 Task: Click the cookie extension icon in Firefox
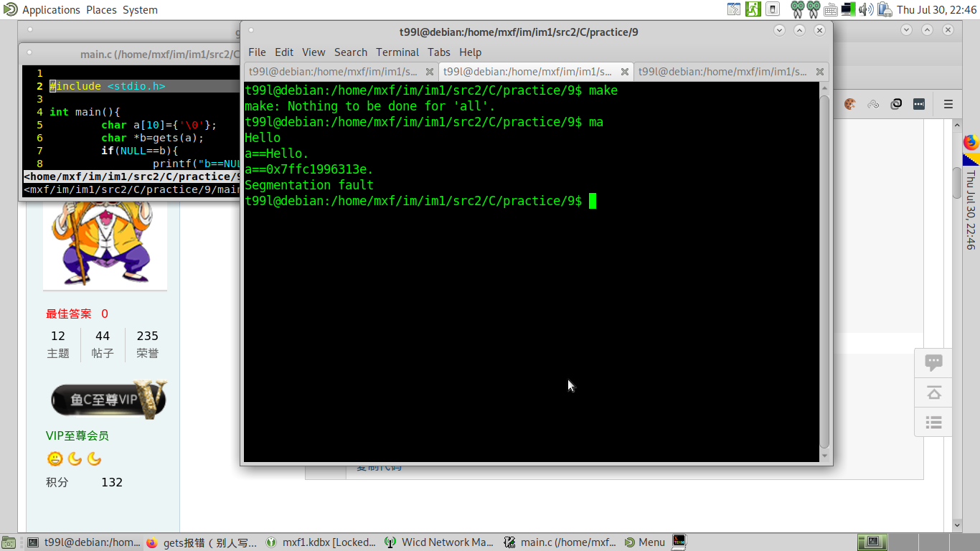tap(850, 104)
